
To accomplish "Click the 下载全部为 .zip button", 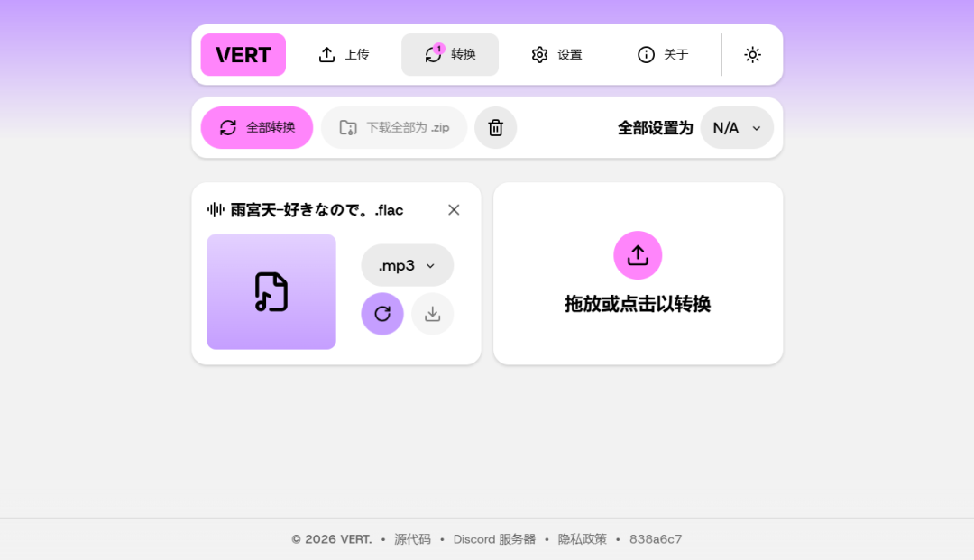I will click(x=393, y=127).
